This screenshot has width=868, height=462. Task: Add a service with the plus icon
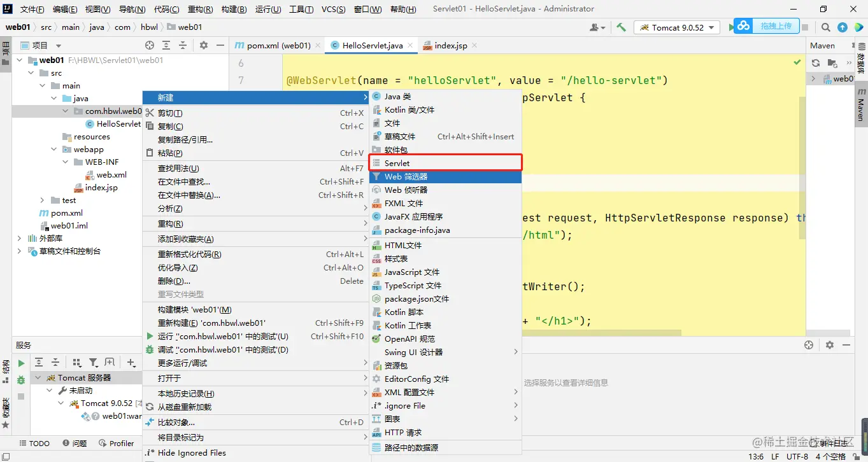(131, 363)
